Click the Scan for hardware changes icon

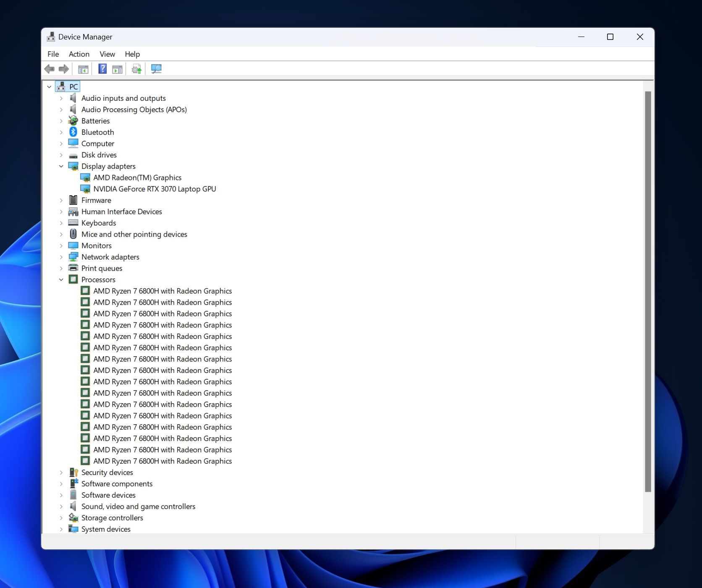(x=156, y=69)
